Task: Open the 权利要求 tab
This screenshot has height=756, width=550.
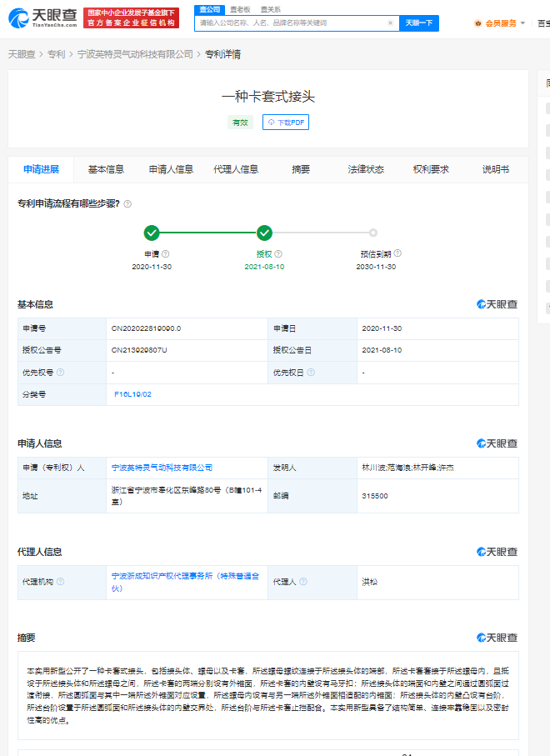Action: pyautogui.click(x=431, y=169)
